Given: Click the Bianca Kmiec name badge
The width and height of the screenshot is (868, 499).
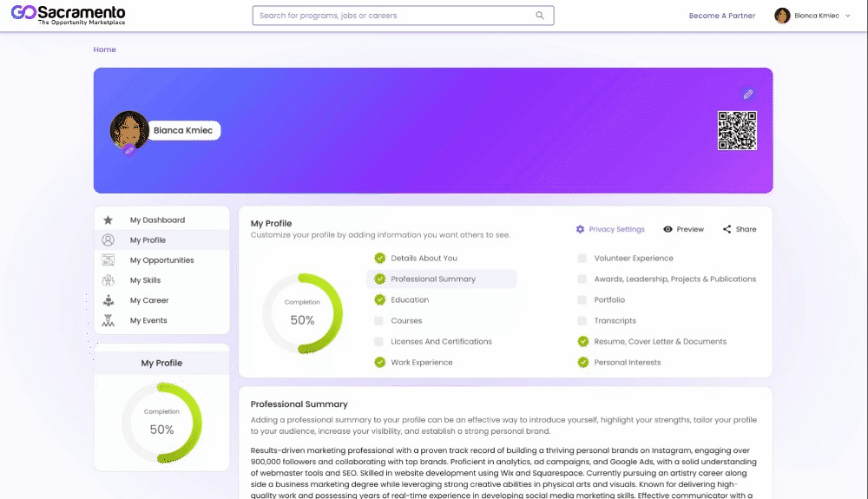Looking at the screenshot, I should pos(183,130).
